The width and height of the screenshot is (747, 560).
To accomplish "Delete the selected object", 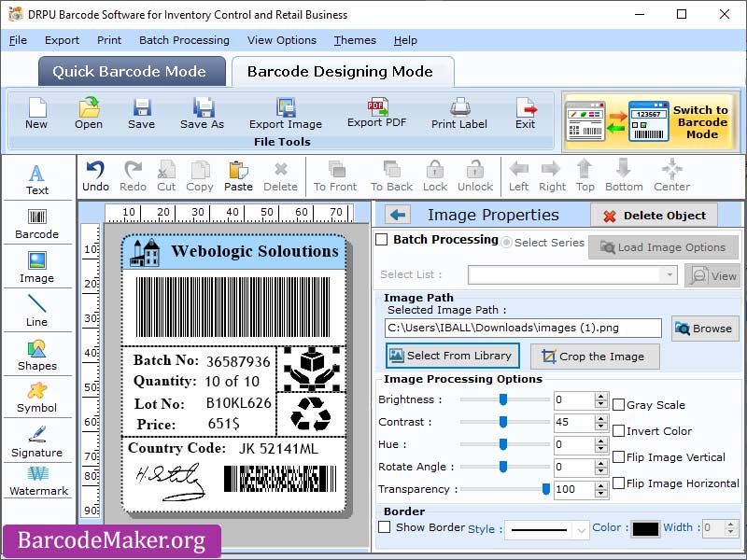I will pos(655,215).
